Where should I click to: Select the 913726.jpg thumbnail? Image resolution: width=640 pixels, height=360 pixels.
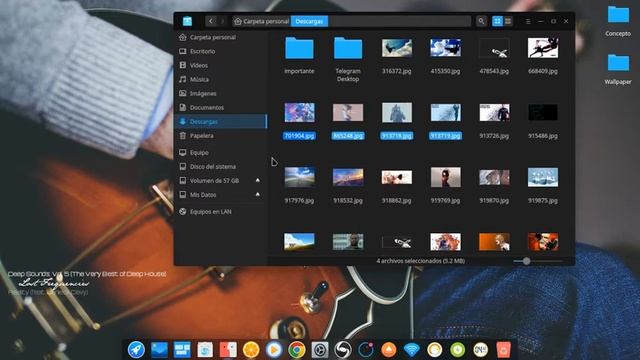(x=494, y=112)
